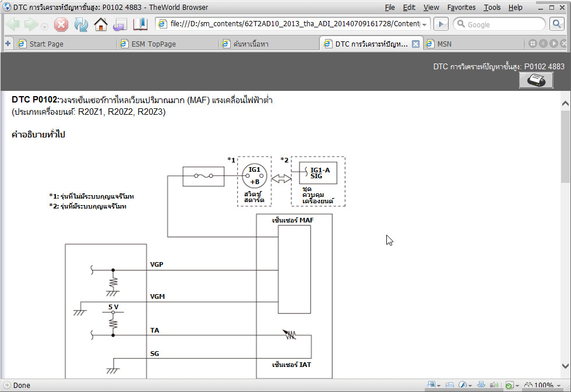Expand the 100% zoom level dropdown
571x392 pixels.
tap(559, 386)
